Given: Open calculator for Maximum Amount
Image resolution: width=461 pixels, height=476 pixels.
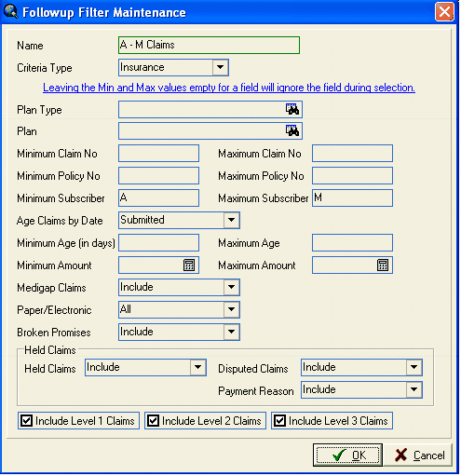Looking at the screenshot, I should tap(383, 265).
